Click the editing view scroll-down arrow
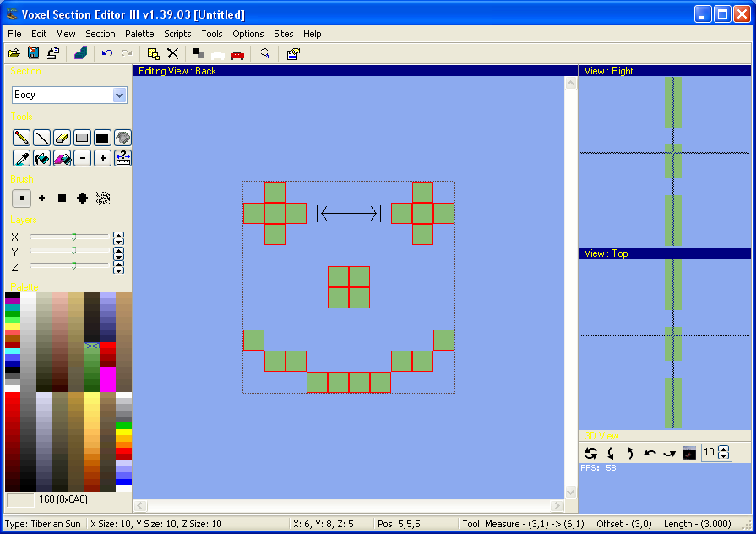This screenshot has height=534, width=756. coord(571,493)
